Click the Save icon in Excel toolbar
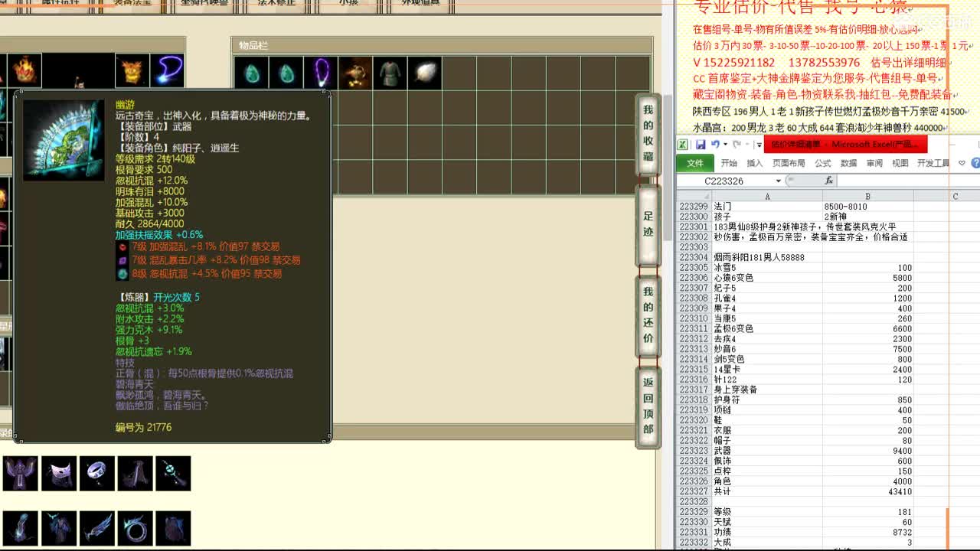The width and height of the screenshot is (980, 551). tap(700, 144)
